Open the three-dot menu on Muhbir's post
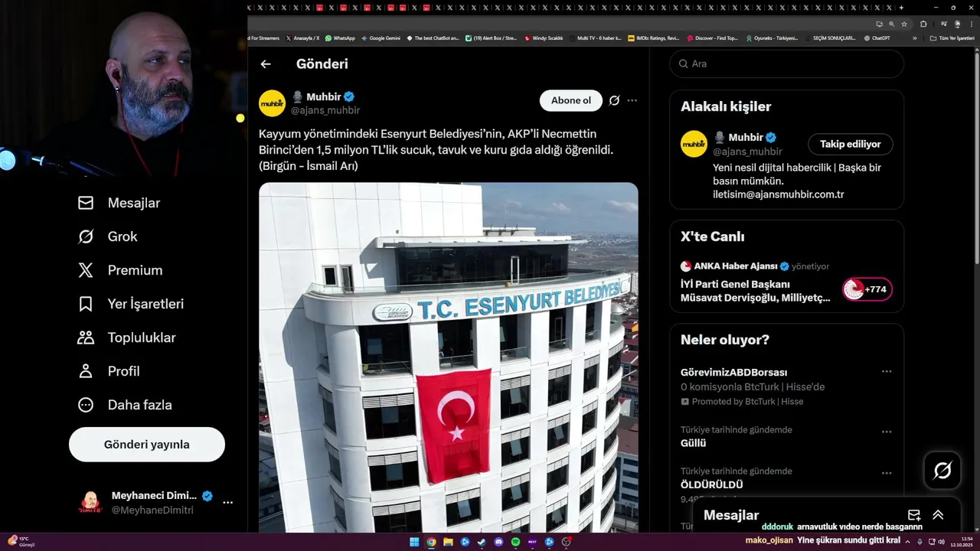980x551 pixels. tap(632, 100)
